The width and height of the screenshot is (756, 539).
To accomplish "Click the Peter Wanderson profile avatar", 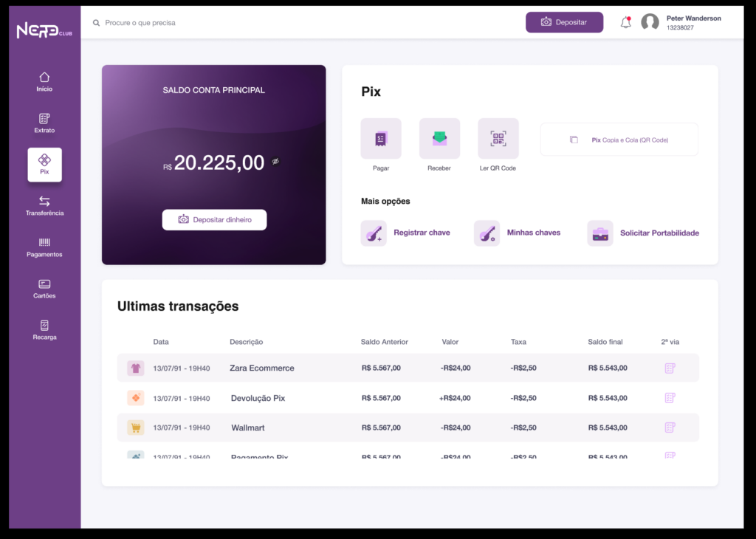I will (x=650, y=22).
